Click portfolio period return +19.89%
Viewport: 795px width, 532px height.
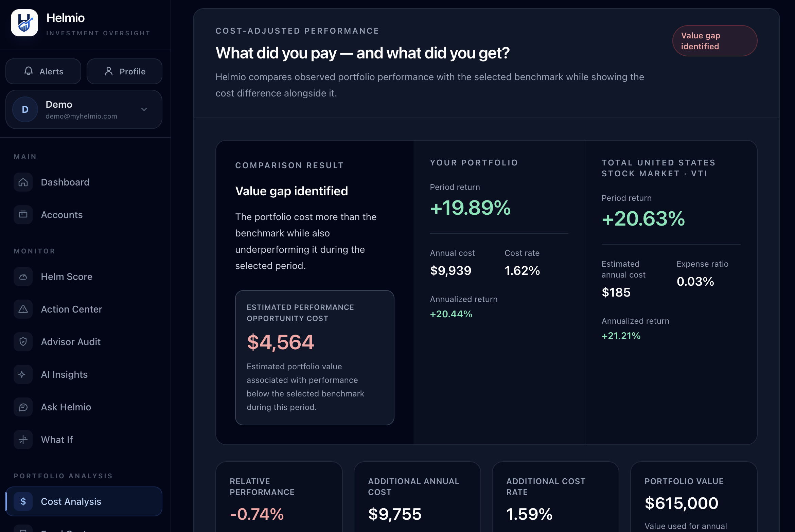click(470, 208)
